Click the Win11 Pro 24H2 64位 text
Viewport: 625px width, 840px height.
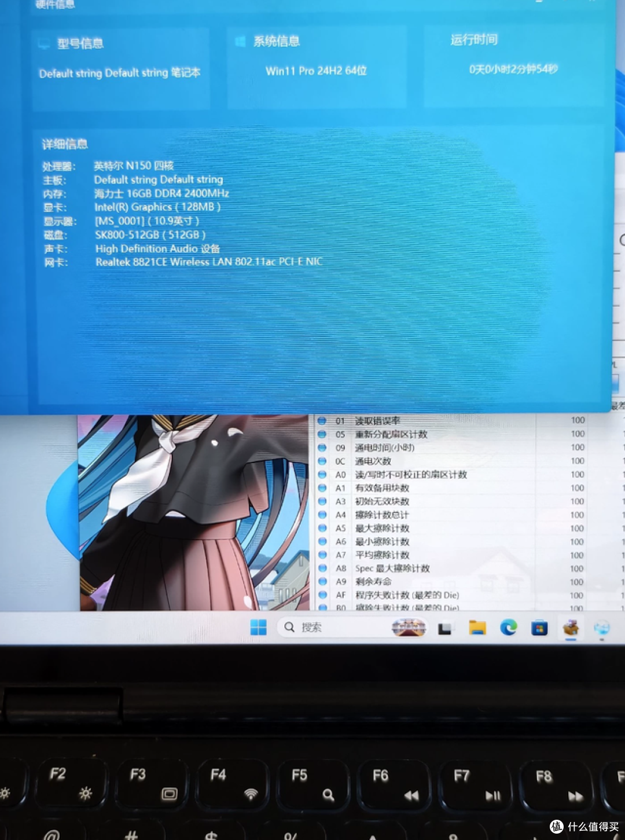pos(316,71)
